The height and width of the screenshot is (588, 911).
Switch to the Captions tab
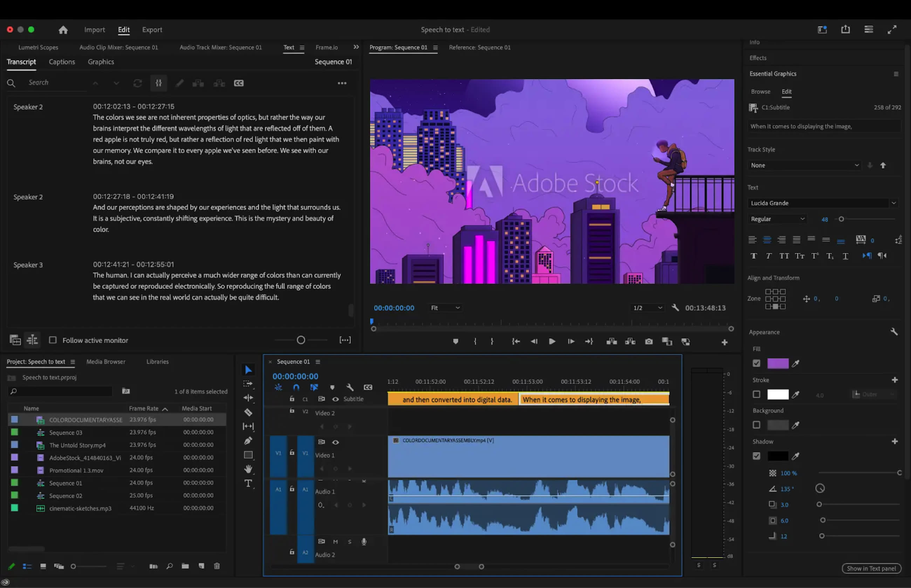tap(62, 62)
